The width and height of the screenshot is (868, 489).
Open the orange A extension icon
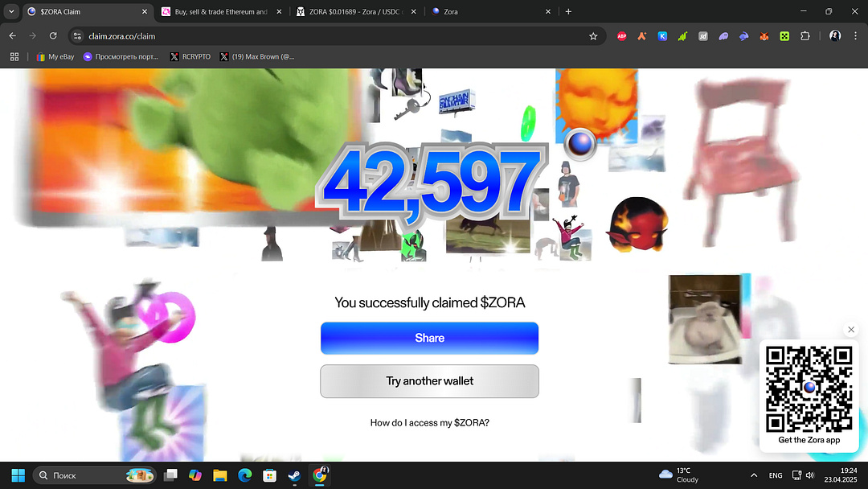click(x=642, y=36)
